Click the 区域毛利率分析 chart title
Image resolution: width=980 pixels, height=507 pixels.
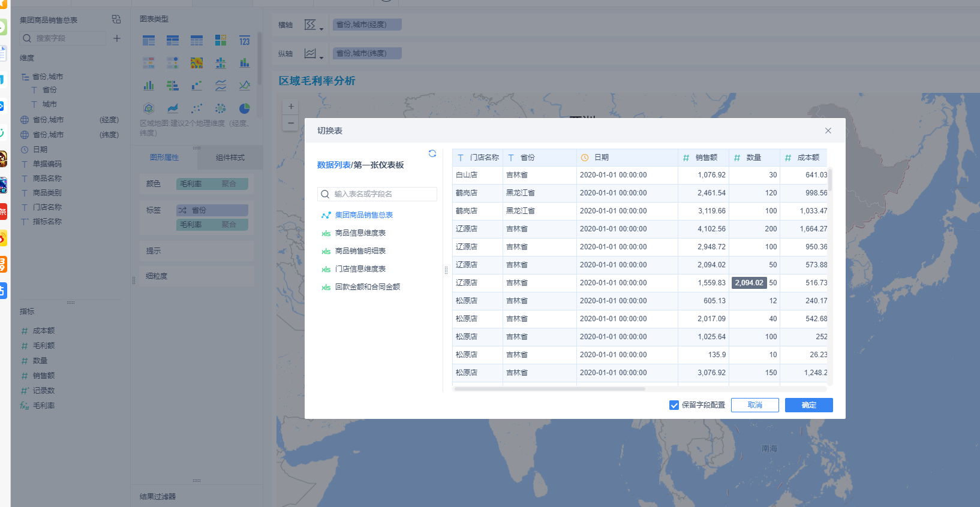(317, 81)
